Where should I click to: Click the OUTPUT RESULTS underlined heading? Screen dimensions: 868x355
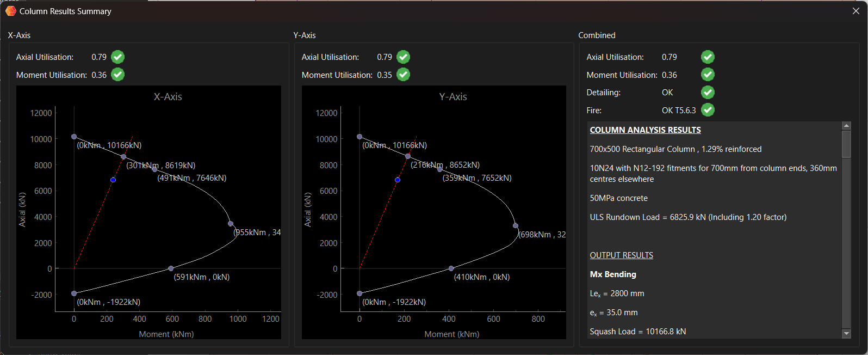(x=621, y=255)
